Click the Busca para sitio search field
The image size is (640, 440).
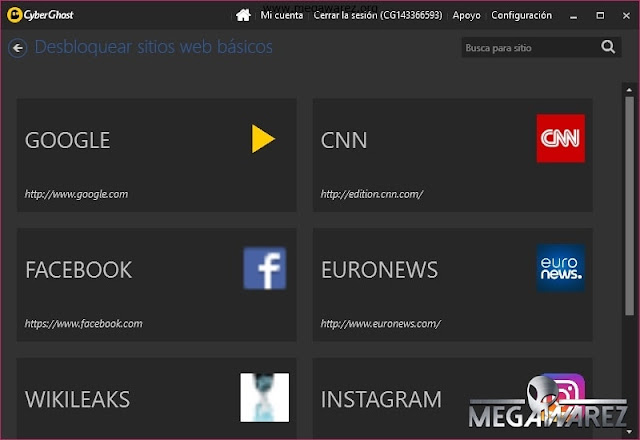click(x=529, y=48)
